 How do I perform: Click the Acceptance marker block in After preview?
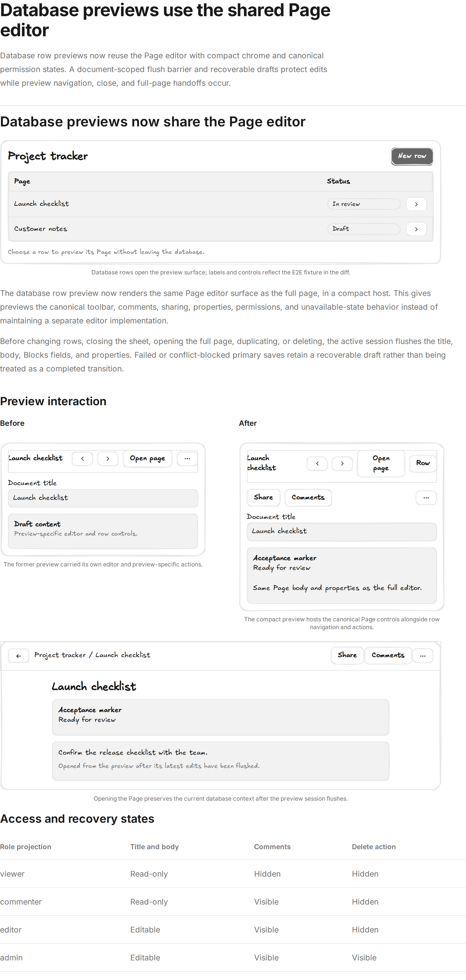(341, 575)
